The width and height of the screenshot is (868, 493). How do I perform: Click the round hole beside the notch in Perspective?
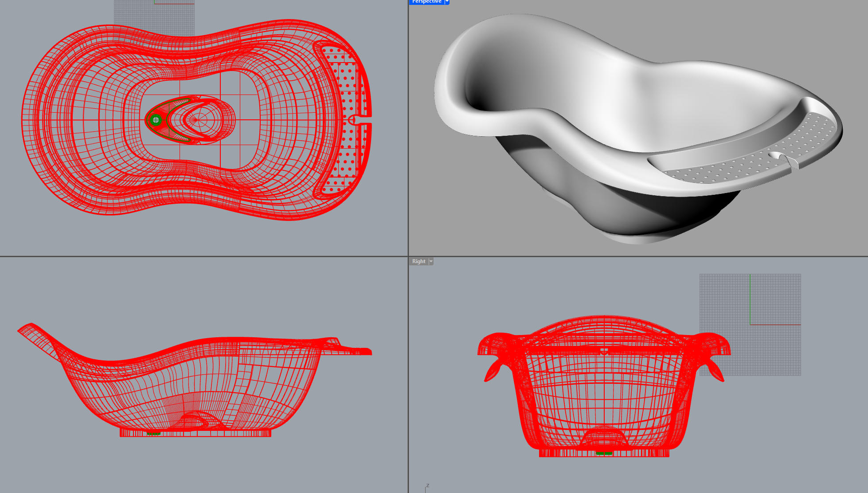pos(775,155)
